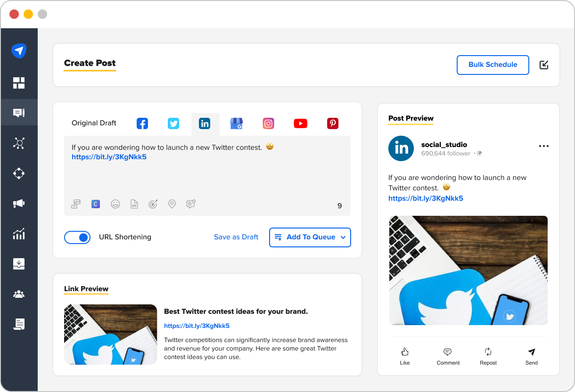Add a GIF to the post

pyautogui.click(x=134, y=204)
